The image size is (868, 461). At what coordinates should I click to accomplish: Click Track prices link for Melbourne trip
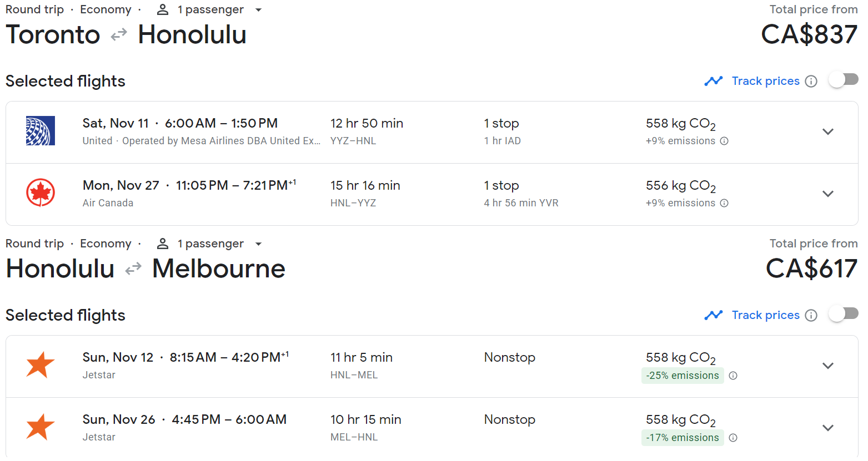pyautogui.click(x=765, y=315)
